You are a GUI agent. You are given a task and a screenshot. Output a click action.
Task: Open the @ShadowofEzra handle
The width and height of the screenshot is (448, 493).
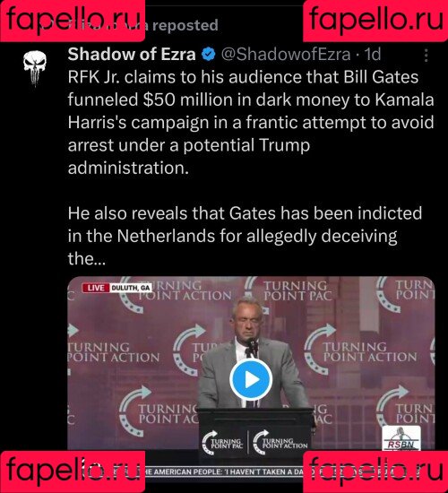[286, 55]
